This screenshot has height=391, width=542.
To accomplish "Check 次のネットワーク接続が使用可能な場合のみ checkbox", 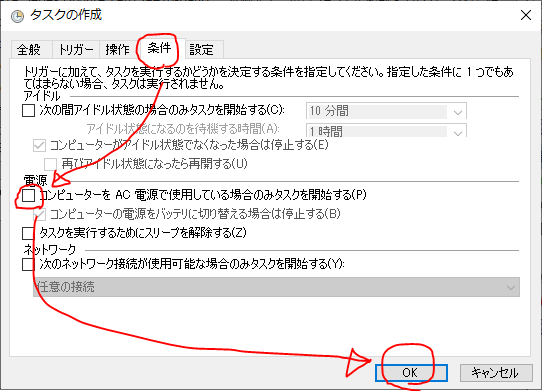I will 28,264.
